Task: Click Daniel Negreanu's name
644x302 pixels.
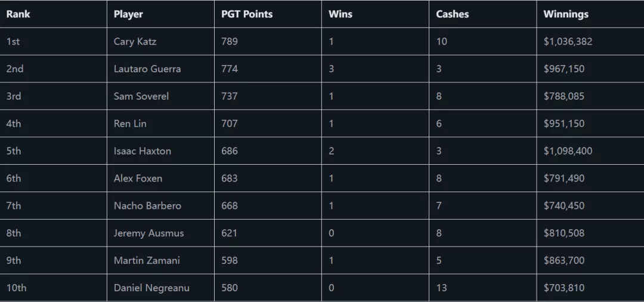Action: (151, 288)
